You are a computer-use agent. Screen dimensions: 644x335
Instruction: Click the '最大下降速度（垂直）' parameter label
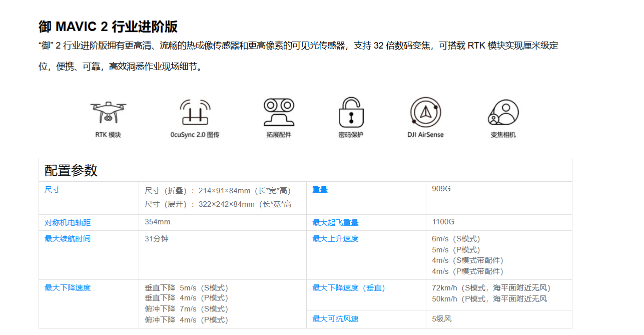[349, 288]
